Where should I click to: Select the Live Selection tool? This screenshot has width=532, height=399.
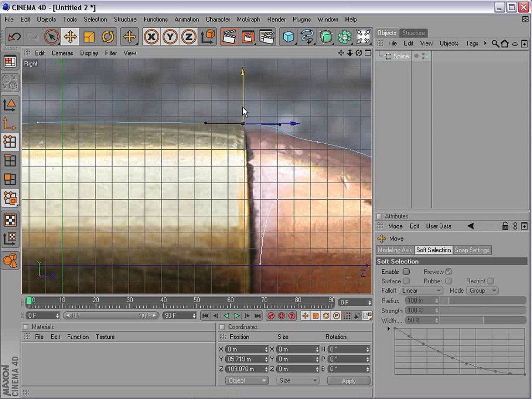pyautogui.click(x=52, y=37)
